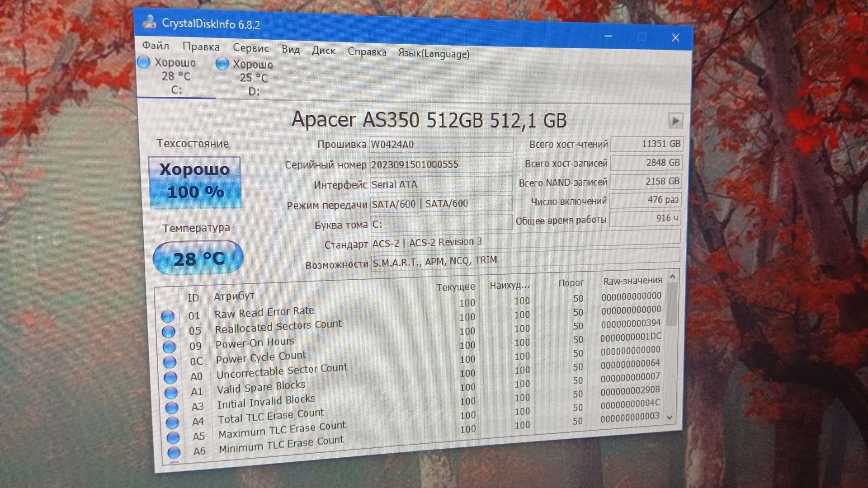Select the Power-On Hours attribute row
This screenshot has width=868, height=488.
413,335
